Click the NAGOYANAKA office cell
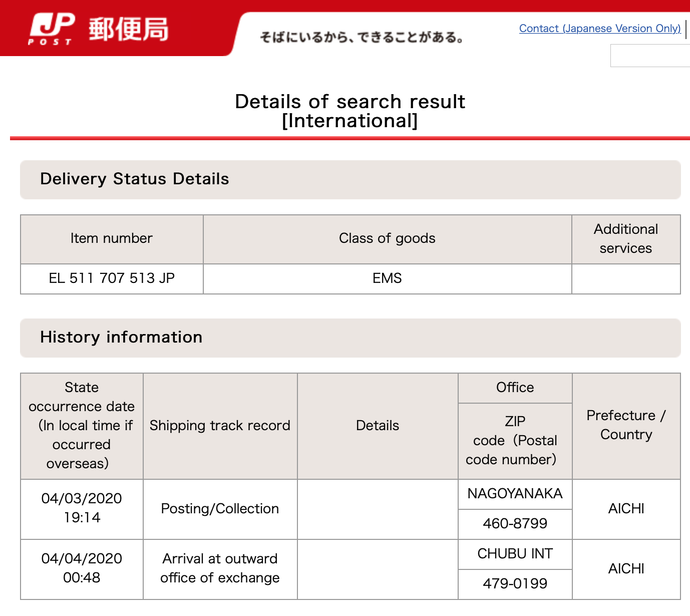This screenshot has width=690, height=616. [515, 494]
